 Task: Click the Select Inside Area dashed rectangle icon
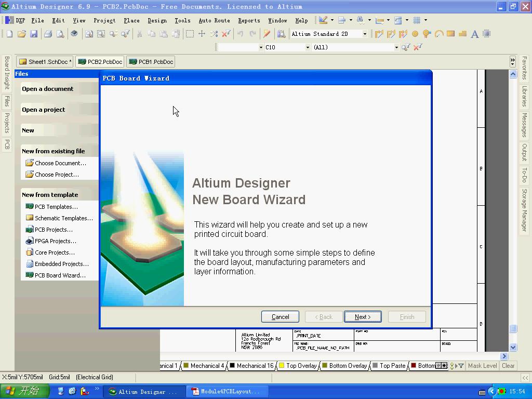pyautogui.click(x=190, y=34)
